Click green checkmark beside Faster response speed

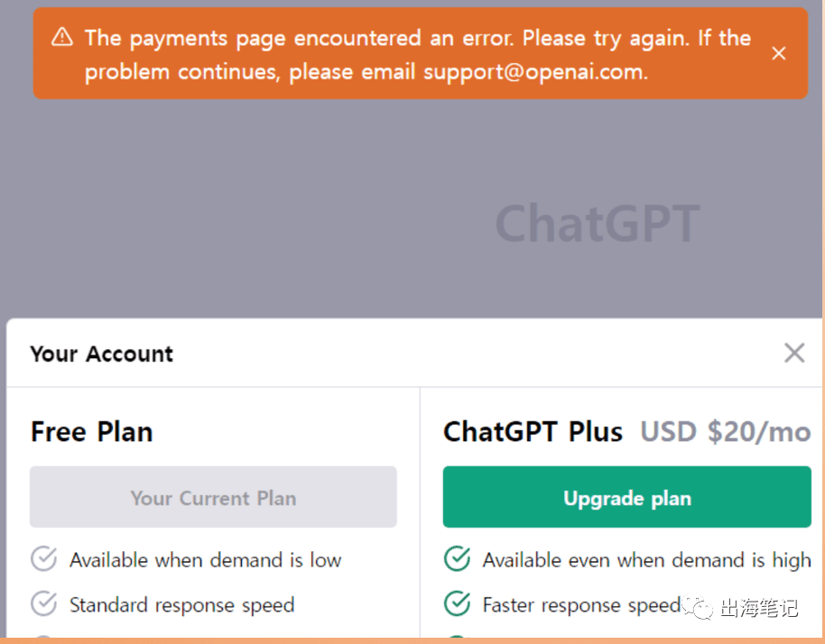(x=457, y=603)
